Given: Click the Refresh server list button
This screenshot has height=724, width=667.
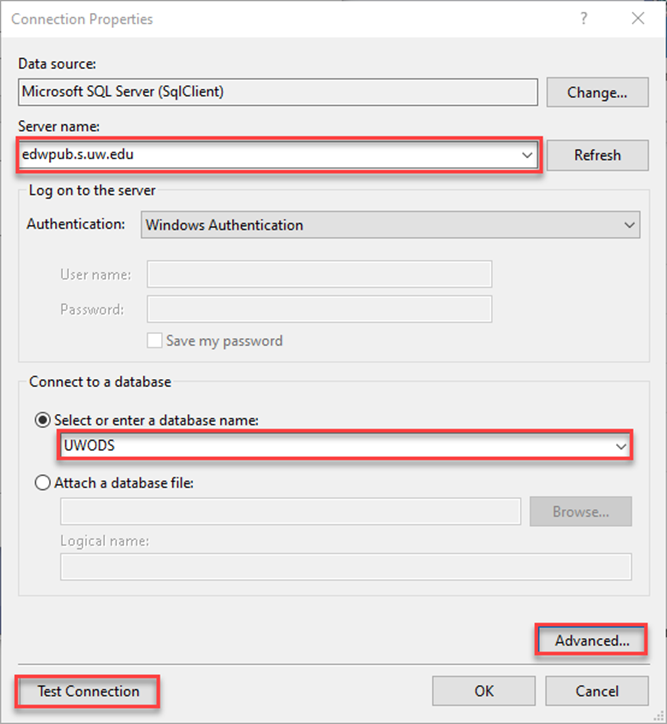Looking at the screenshot, I should tap(597, 155).
